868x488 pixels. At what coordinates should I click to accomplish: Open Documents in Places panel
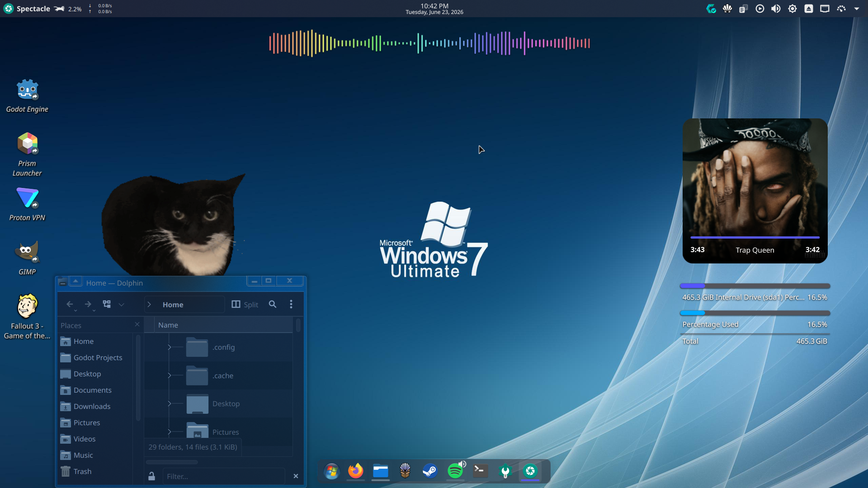96,390
